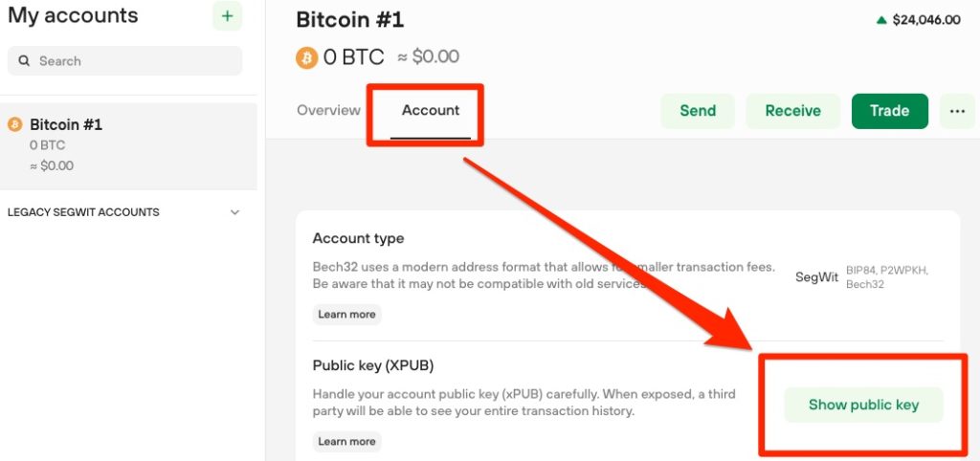Expand the Legacy SegWit Accounts chevron
The width and height of the screenshot is (980, 461).
pyautogui.click(x=235, y=212)
